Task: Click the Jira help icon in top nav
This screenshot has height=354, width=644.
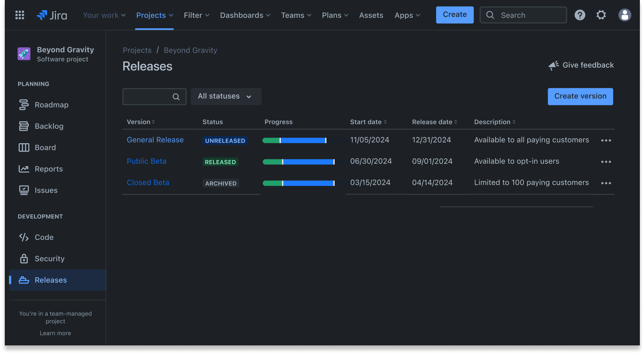Action: 579,15
